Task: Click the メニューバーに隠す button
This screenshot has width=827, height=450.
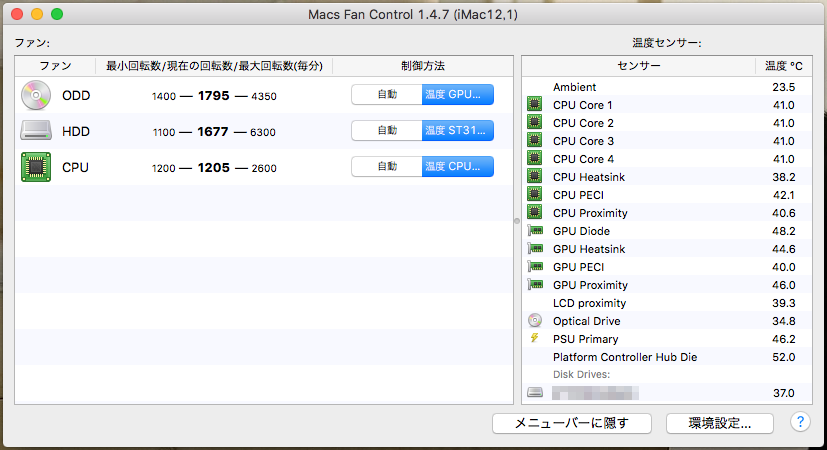Action: 572,423
